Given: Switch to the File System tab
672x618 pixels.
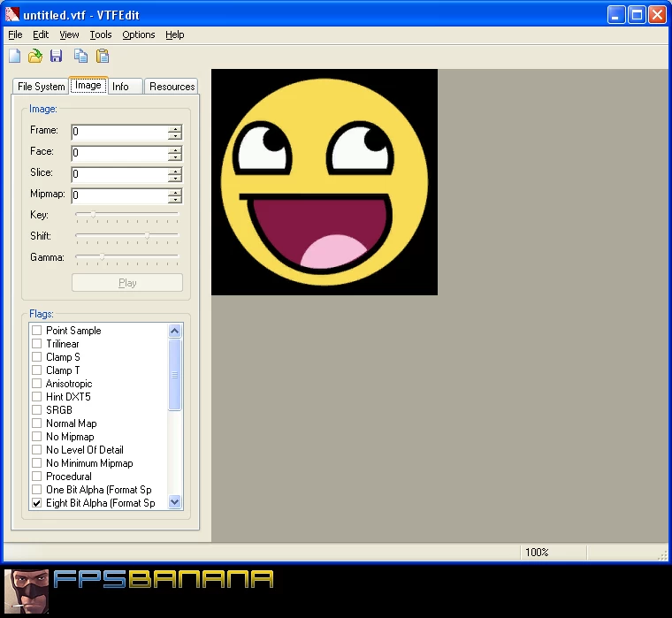Looking at the screenshot, I should (42, 87).
